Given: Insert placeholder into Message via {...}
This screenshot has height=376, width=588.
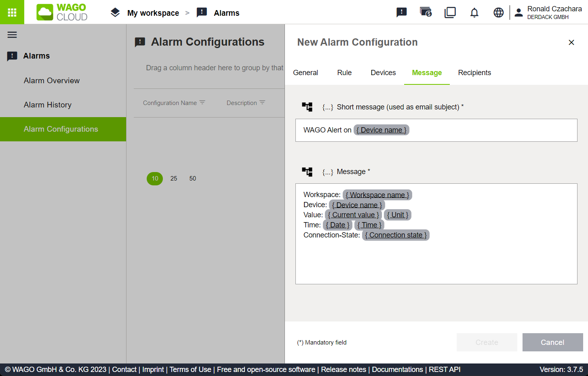Looking at the screenshot, I should pyautogui.click(x=328, y=172).
